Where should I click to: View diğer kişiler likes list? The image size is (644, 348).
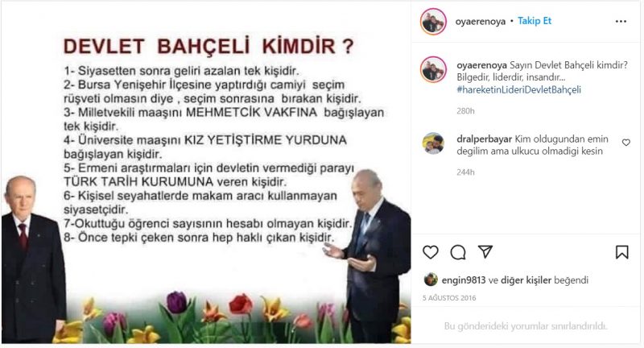click(526, 280)
